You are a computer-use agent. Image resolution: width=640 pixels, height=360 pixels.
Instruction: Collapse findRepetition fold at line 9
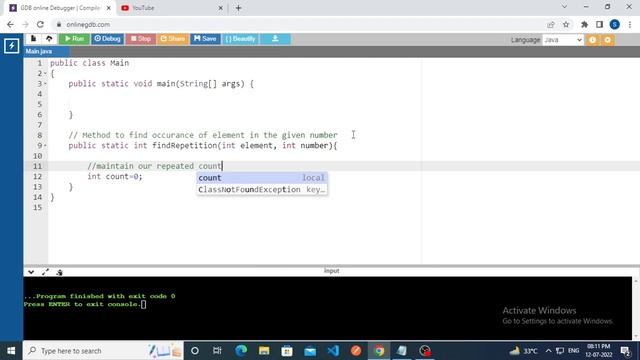[45, 146]
